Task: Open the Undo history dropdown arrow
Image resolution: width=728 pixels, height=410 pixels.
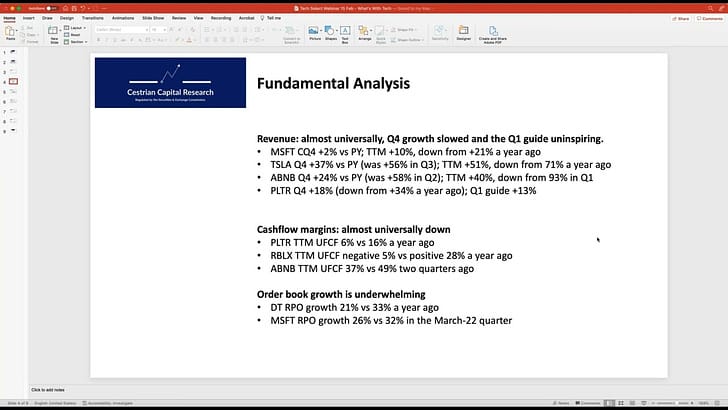Action: 88,8
